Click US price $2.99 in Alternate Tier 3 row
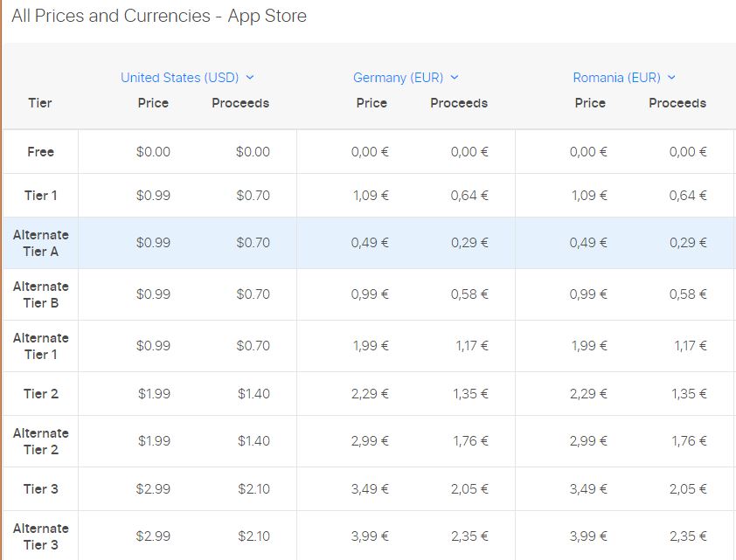The image size is (736, 560). click(153, 536)
